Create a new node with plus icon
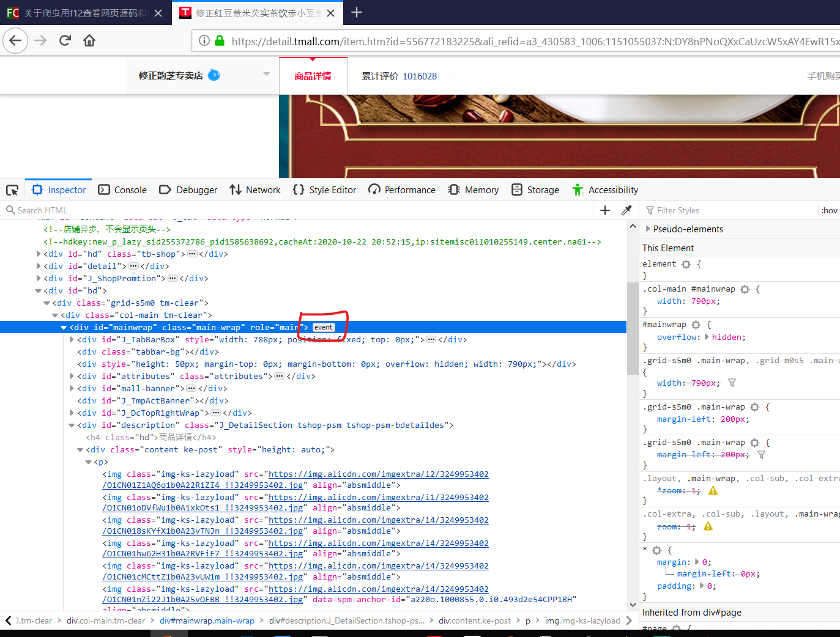This screenshot has height=637, width=840. point(605,210)
